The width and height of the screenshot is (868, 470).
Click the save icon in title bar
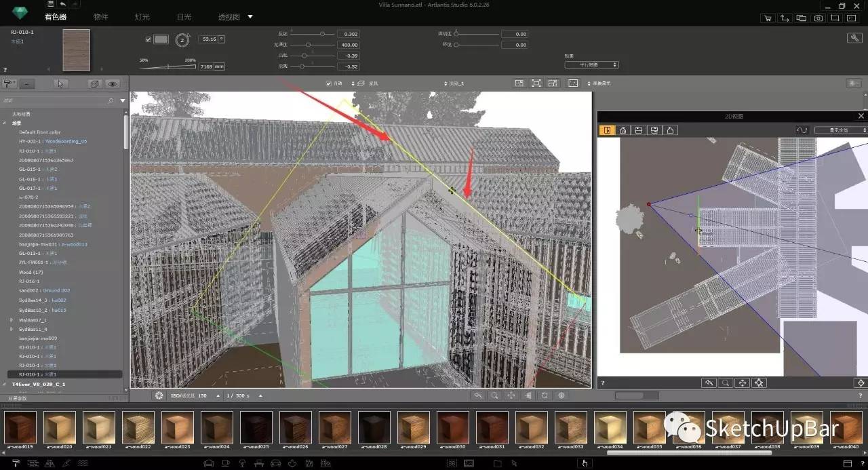click(x=51, y=4)
